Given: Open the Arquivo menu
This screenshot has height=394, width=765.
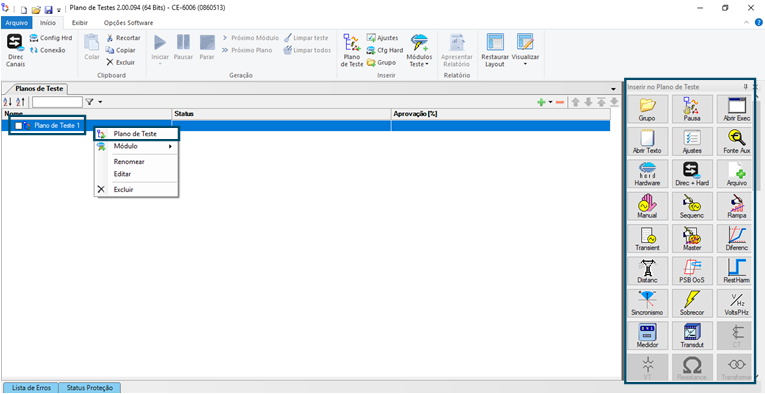Looking at the screenshot, I should [17, 22].
